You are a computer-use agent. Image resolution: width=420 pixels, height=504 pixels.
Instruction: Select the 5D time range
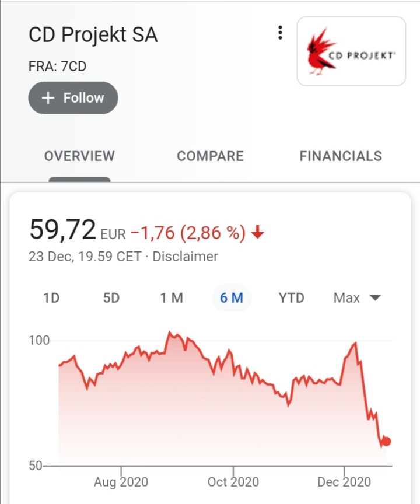[111, 298]
